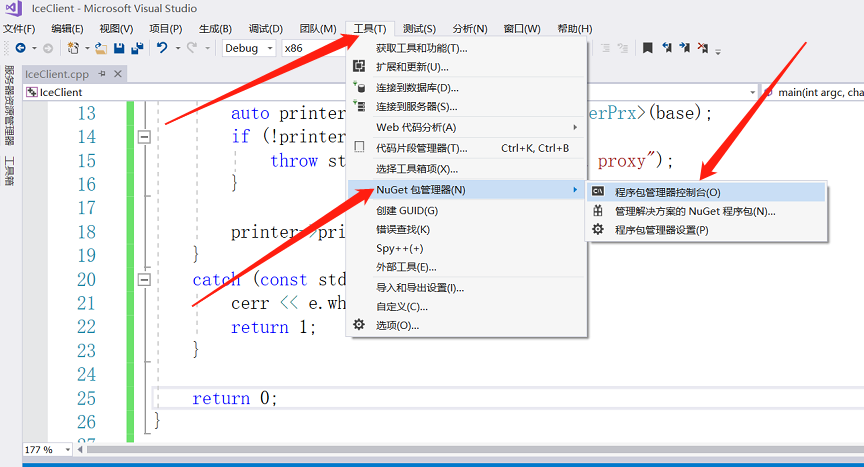Click the 工具(T) menu
864x467 pixels.
[x=370, y=29]
